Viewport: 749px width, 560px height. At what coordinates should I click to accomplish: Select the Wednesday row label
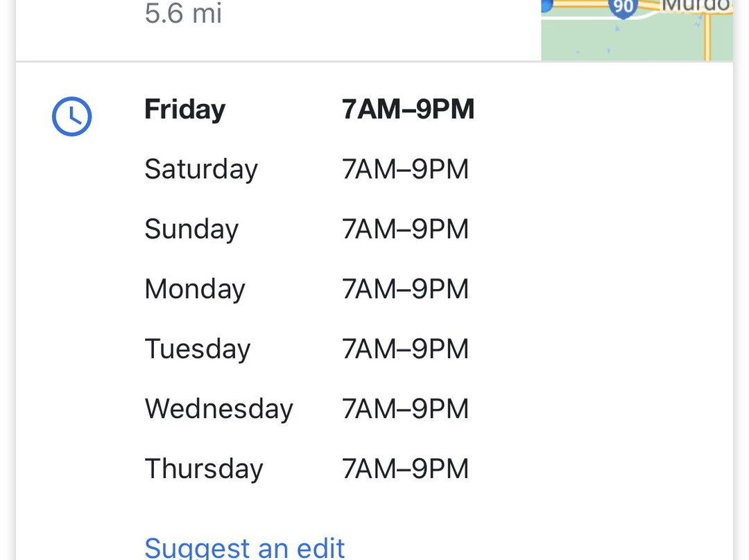(218, 409)
